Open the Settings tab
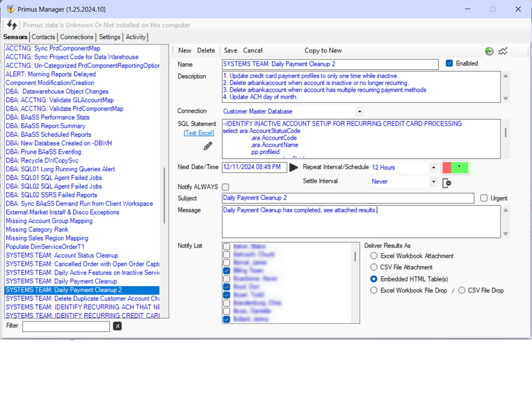The width and height of the screenshot is (532, 399). click(x=110, y=37)
